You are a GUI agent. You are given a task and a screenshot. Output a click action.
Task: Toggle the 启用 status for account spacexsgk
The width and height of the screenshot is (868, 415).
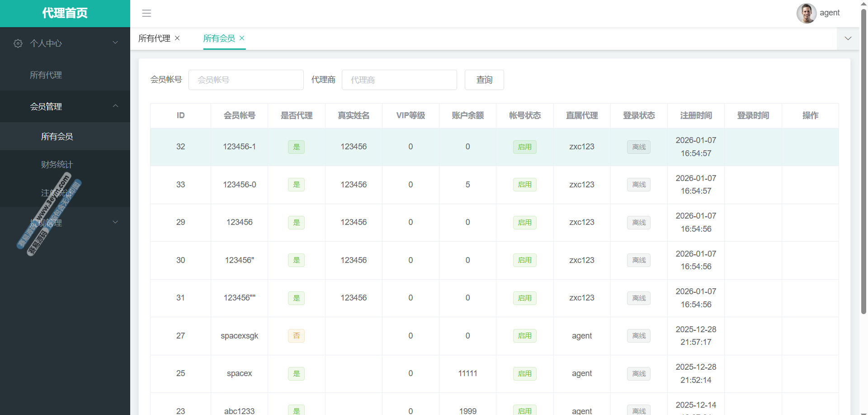[524, 336]
